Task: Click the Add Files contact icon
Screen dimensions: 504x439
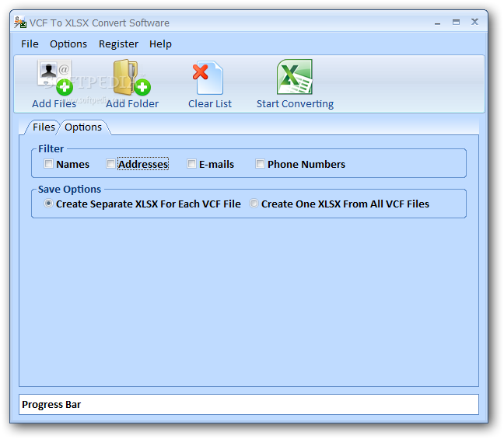Action: click(x=54, y=78)
